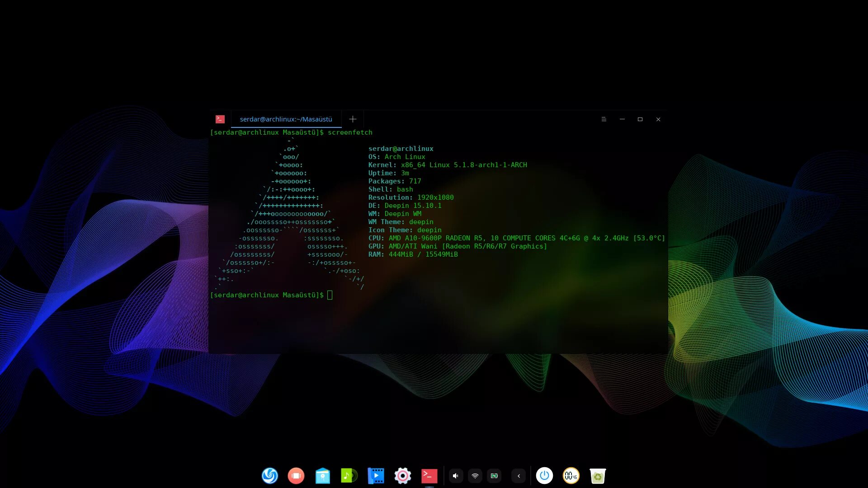This screenshot has width=868, height=488.
Task: Click the battery power tray icon
Action: coord(494,476)
